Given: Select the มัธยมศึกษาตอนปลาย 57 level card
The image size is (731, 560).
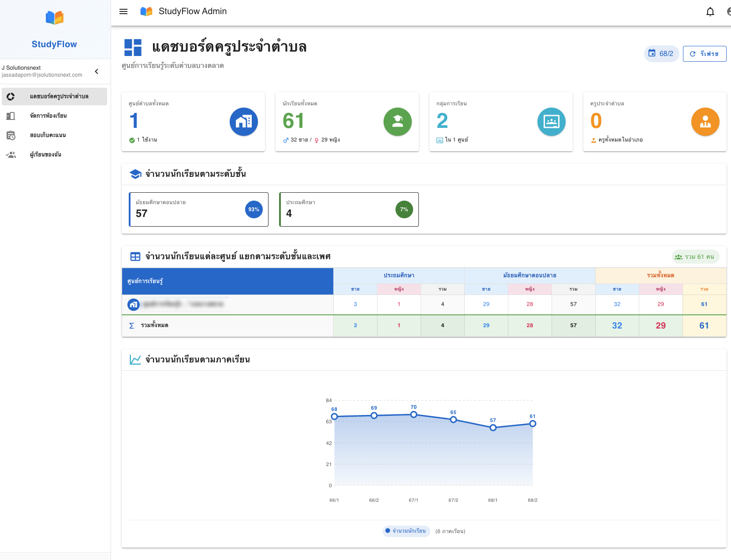Looking at the screenshot, I should coord(198,209).
